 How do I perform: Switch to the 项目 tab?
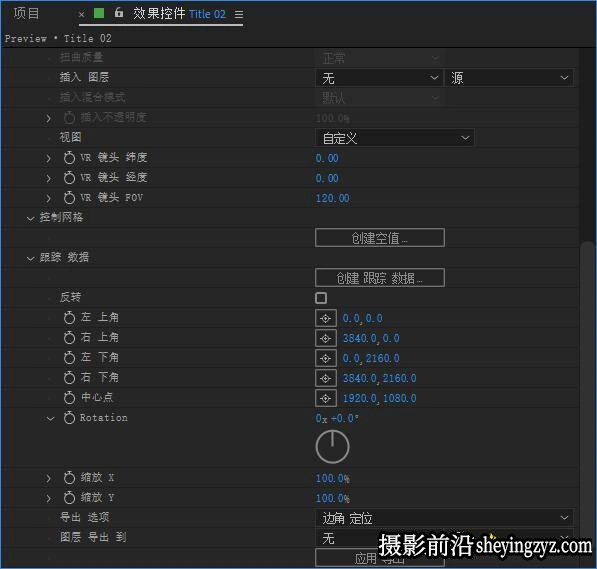26,13
